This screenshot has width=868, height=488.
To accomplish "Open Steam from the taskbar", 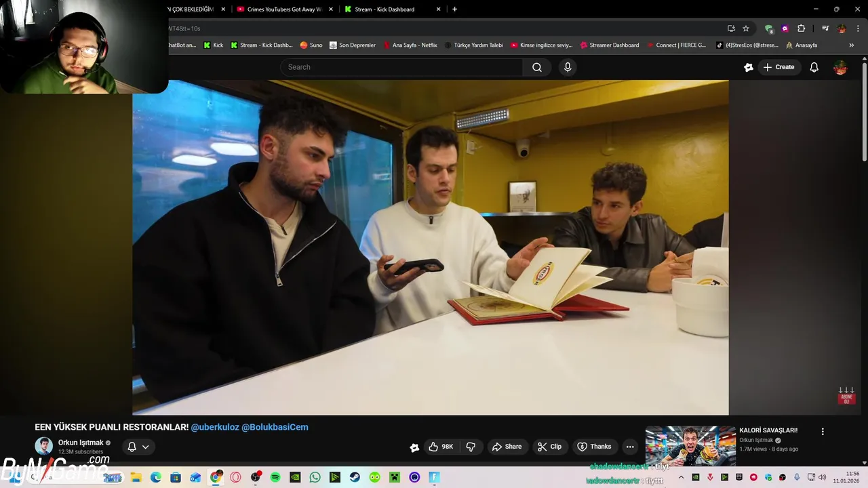I will coord(355,477).
